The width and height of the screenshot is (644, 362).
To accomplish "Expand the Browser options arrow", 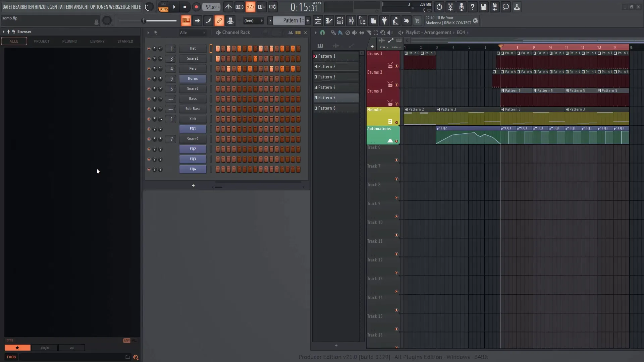I will coord(3,32).
